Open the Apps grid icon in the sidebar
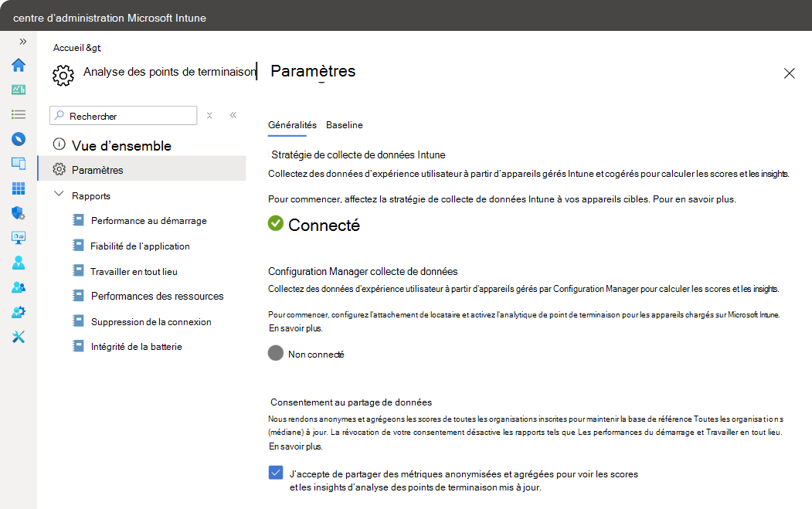The width and height of the screenshot is (812, 509). [19, 188]
